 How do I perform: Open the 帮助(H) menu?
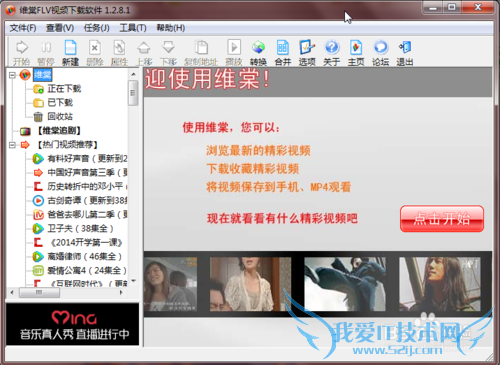coord(171,28)
